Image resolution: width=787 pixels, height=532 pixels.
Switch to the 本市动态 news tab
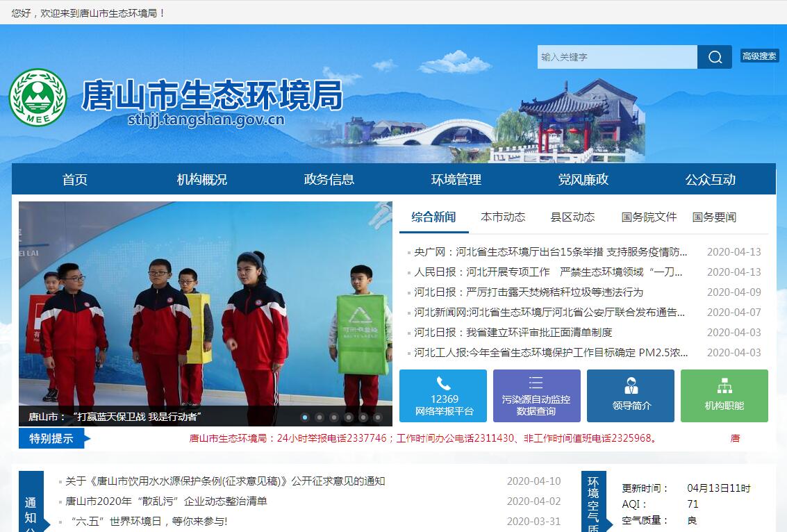(503, 217)
